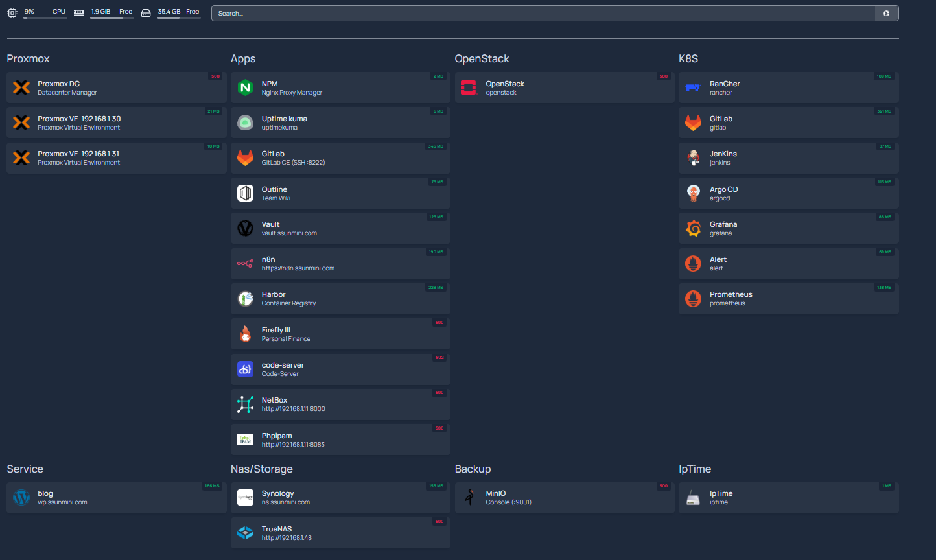
Task: Click the Proxmox DC icon
Action: point(21,87)
